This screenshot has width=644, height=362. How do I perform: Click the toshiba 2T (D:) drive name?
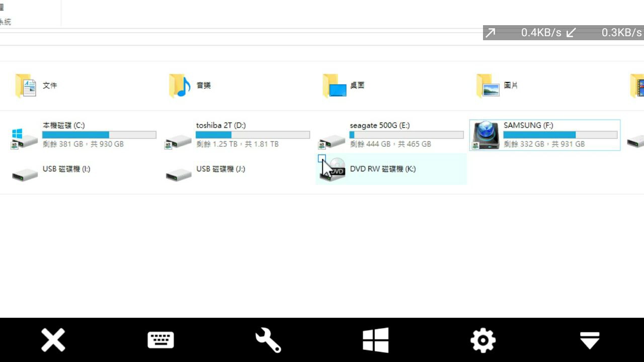click(221, 125)
